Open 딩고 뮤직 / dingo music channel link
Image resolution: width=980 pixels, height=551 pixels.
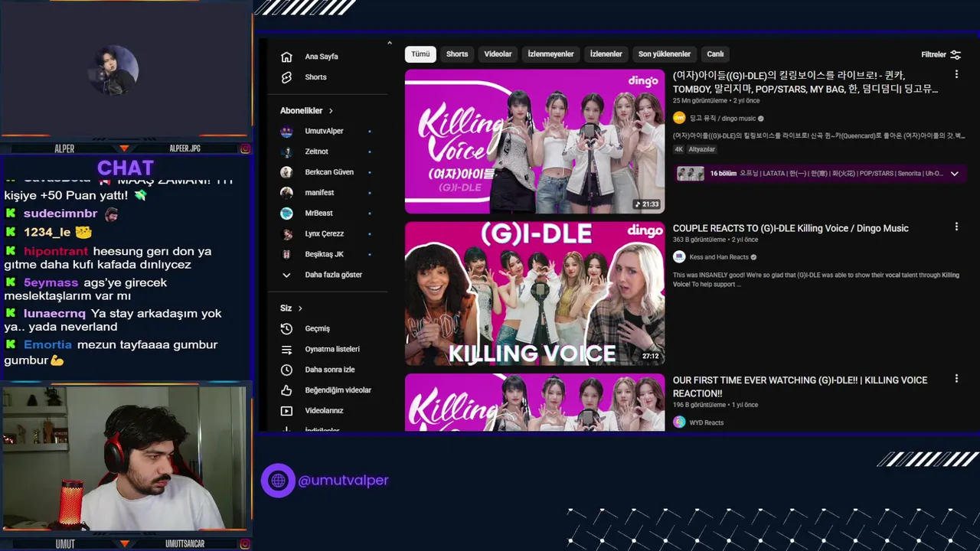[x=723, y=119]
